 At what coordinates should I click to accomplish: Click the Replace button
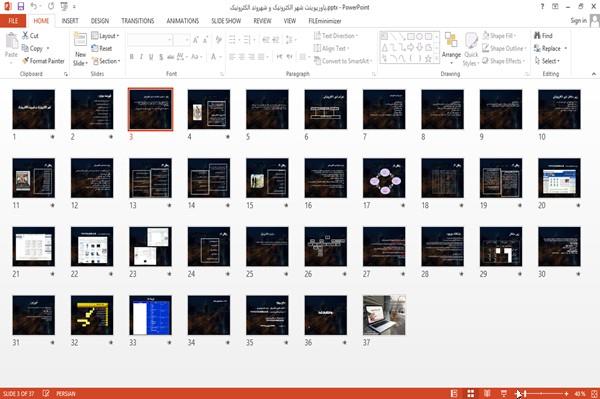click(x=549, y=48)
